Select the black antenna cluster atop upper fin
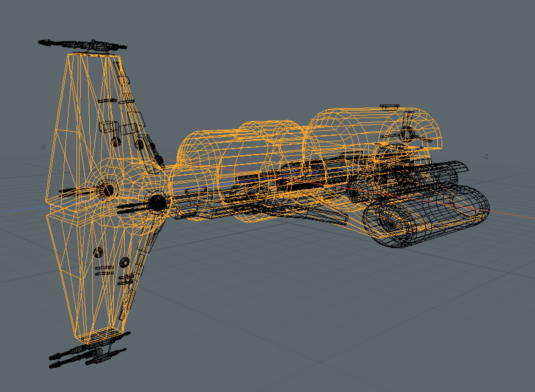 (x=82, y=45)
